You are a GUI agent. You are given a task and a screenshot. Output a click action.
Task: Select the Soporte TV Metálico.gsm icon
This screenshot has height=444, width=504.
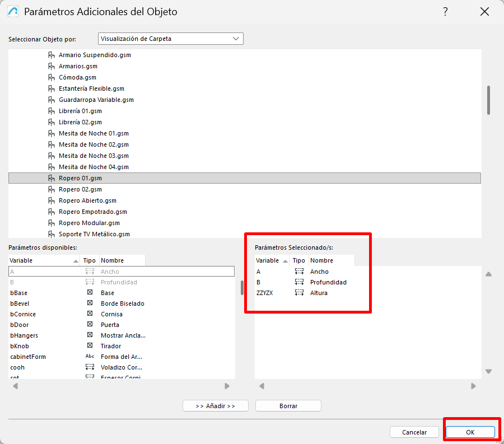(52, 234)
